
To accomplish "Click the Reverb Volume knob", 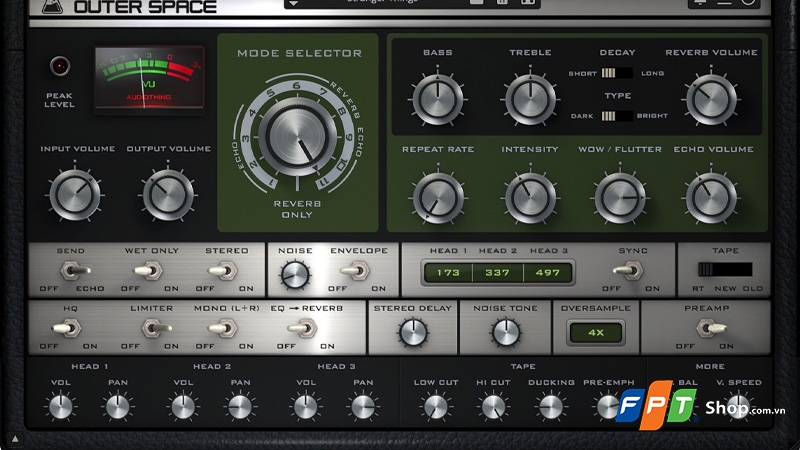I will (x=711, y=99).
